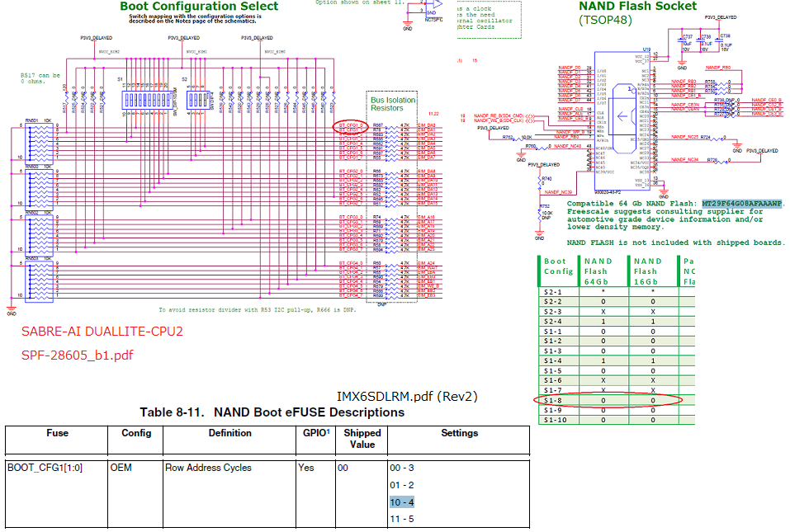The image size is (790, 532).
Task: Click the capacitor C737 symbol
Action: 681,40
